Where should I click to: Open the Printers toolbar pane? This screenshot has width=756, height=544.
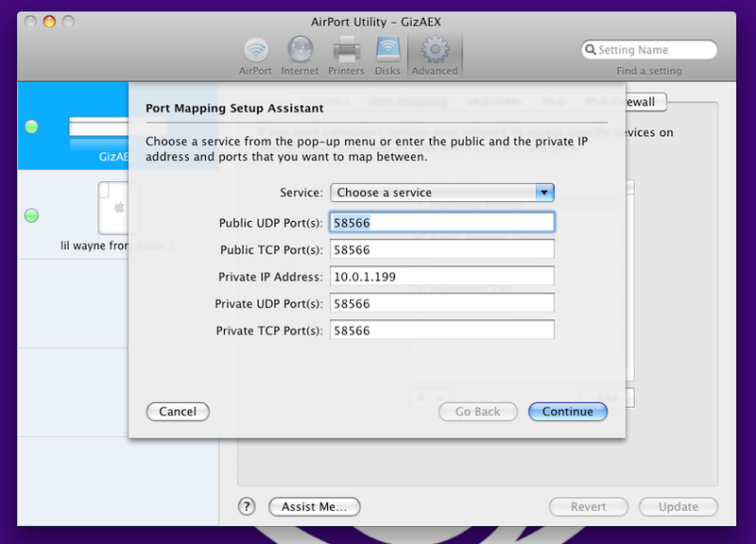tap(346, 57)
